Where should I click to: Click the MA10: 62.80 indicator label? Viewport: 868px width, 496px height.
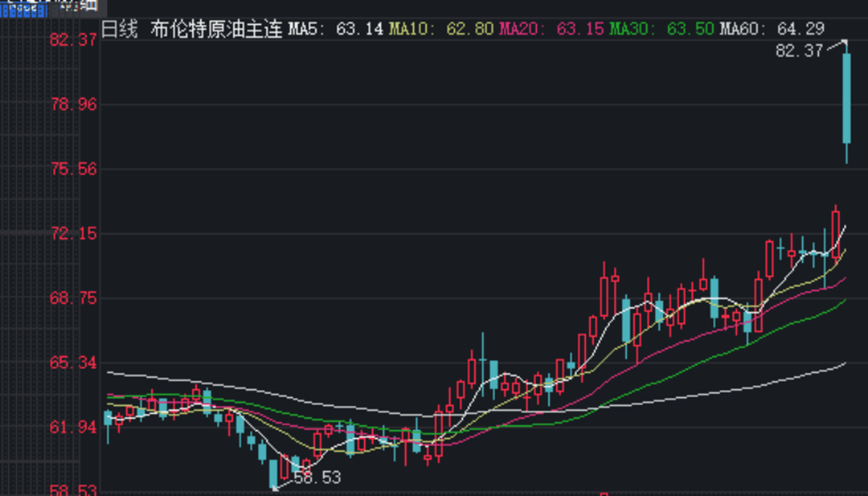tap(441, 29)
